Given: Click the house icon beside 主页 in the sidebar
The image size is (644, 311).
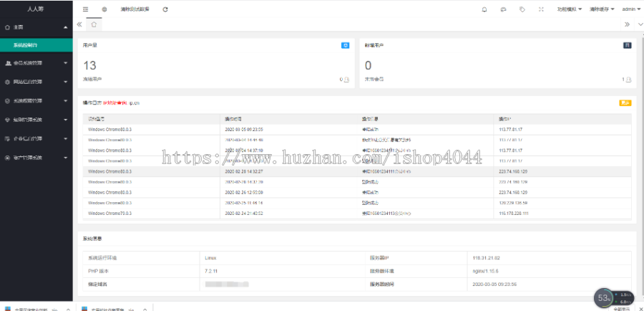Looking at the screenshot, I should click(7, 27).
